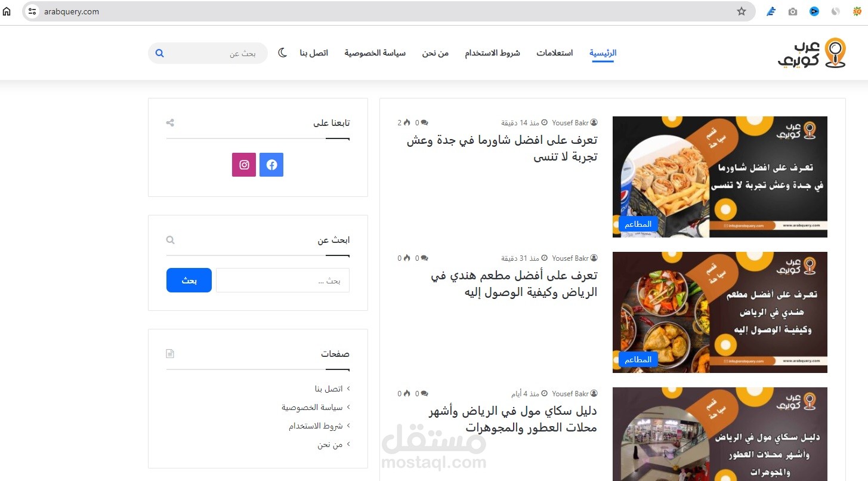The height and width of the screenshot is (481, 868).
Task: Click page icon in صفحات widget header
Action: (x=170, y=354)
